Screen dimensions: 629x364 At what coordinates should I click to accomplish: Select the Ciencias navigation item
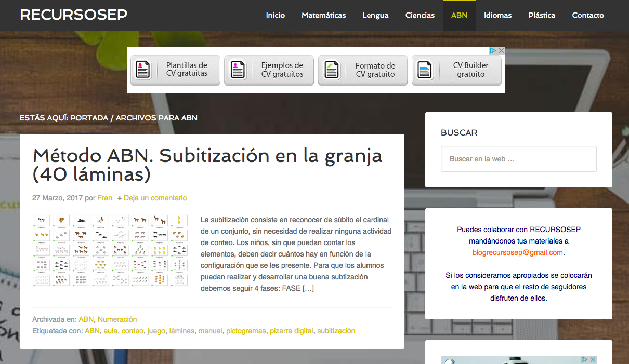click(420, 15)
